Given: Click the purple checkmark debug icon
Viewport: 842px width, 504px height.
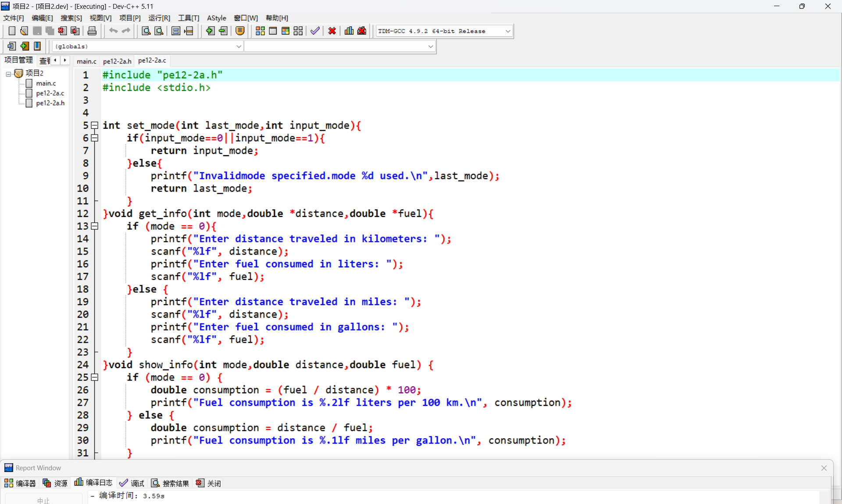Looking at the screenshot, I should [x=315, y=31].
